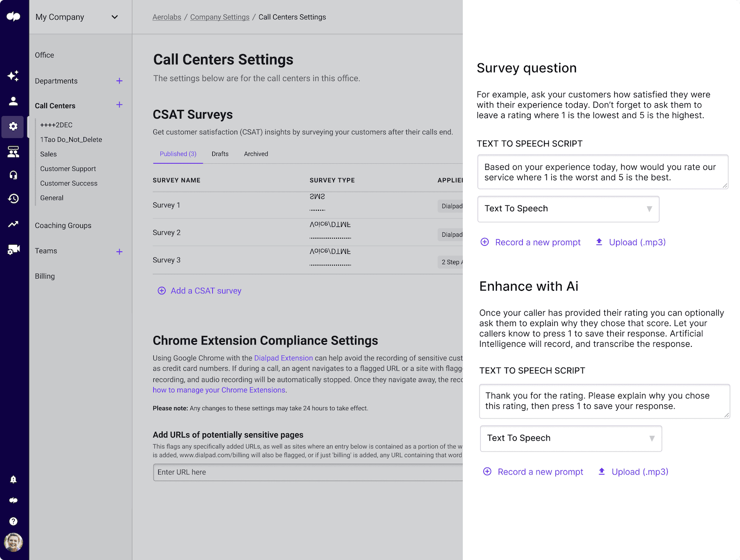Open the contacts person sidebar icon

(13, 101)
